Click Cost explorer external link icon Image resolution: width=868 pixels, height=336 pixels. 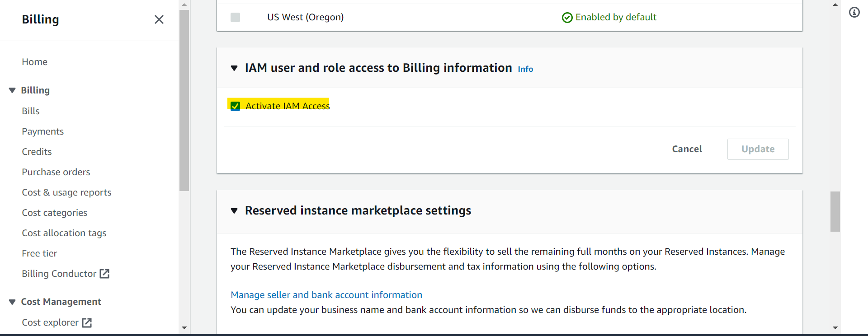click(x=87, y=322)
